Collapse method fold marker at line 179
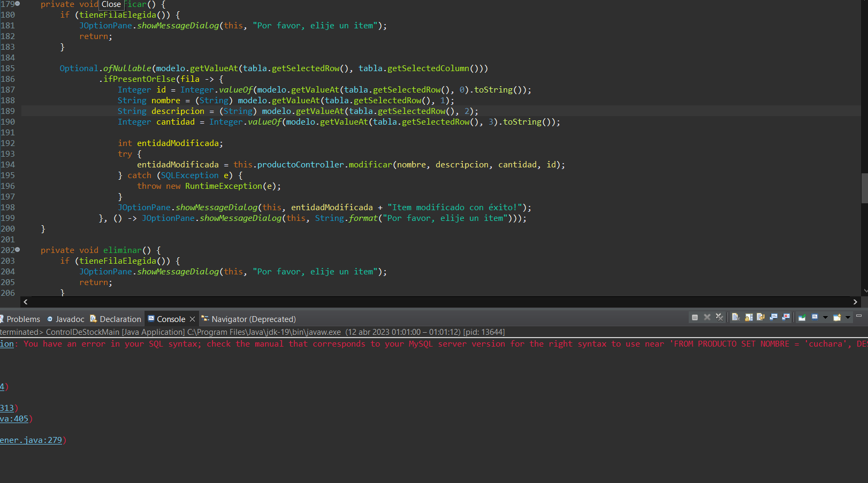Viewport: 868px width, 483px height. pyautogui.click(x=18, y=4)
